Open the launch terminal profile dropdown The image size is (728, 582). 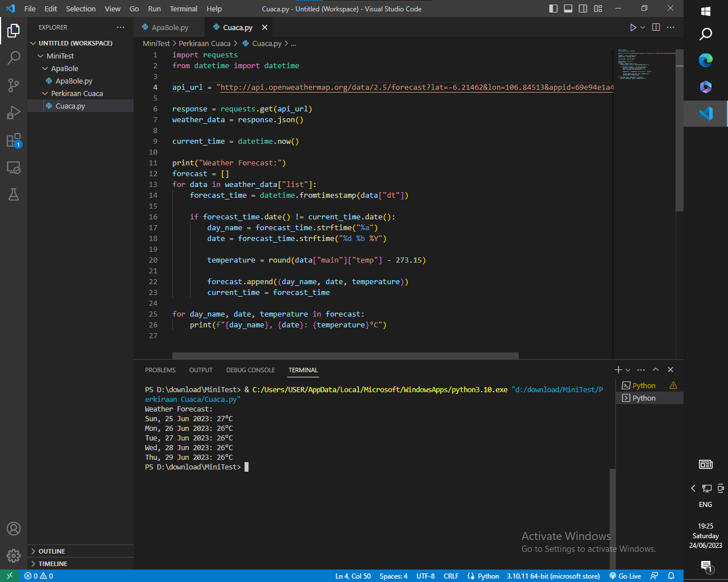tap(628, 369)
